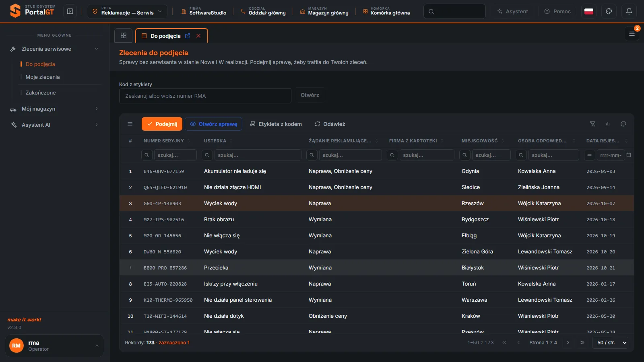Click the Otwórz button beside RMA field

(x=310, y=95)
